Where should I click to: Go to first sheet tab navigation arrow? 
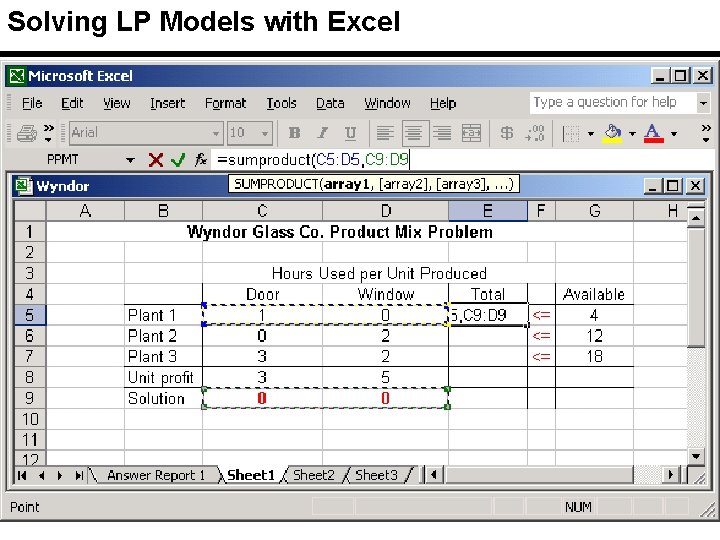coord(22,476)
